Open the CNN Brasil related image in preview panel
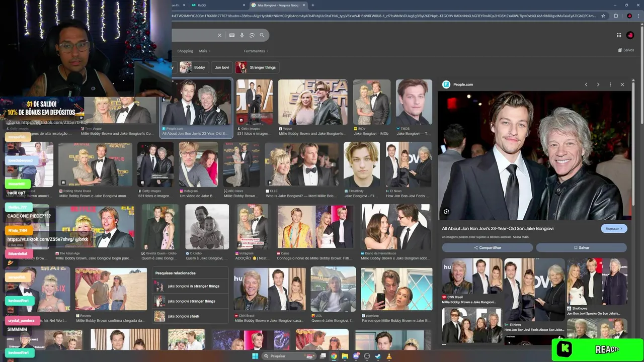Screen dimensions: 644x362 click(472, 277)
